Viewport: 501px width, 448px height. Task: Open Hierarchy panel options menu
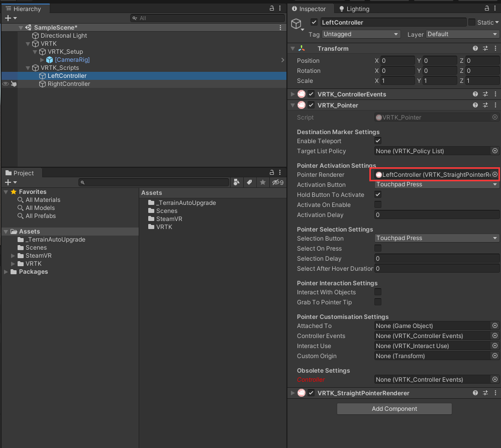[x=280, y=9]
